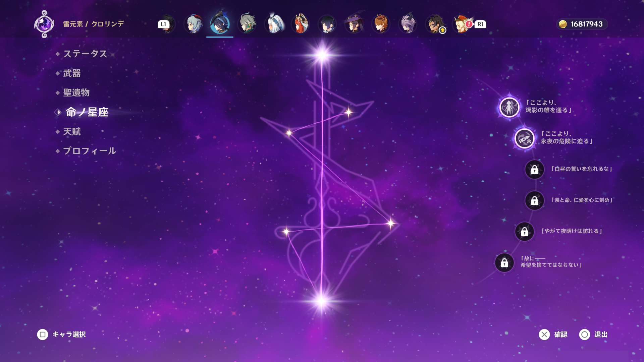Select Ganyu's portrait in the character bar
The width and height of the screenshot is (644, 362).
tap(194, 24)
